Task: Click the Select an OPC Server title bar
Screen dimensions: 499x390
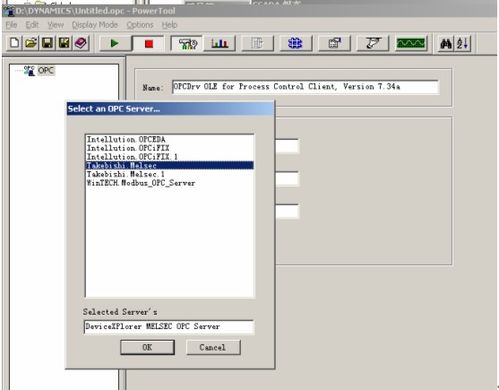Action: [170, 109]
